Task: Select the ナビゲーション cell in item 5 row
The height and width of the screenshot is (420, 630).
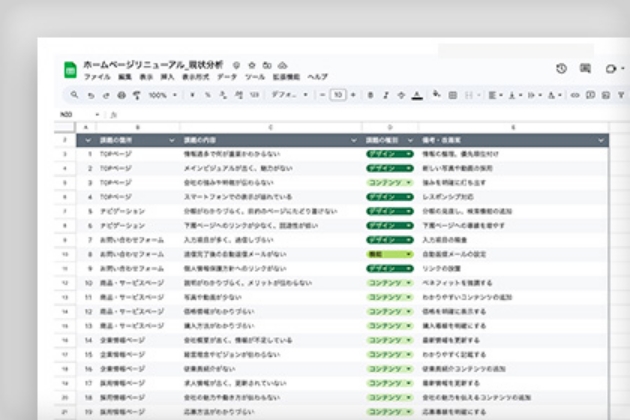Action: (x=137, y=211)
